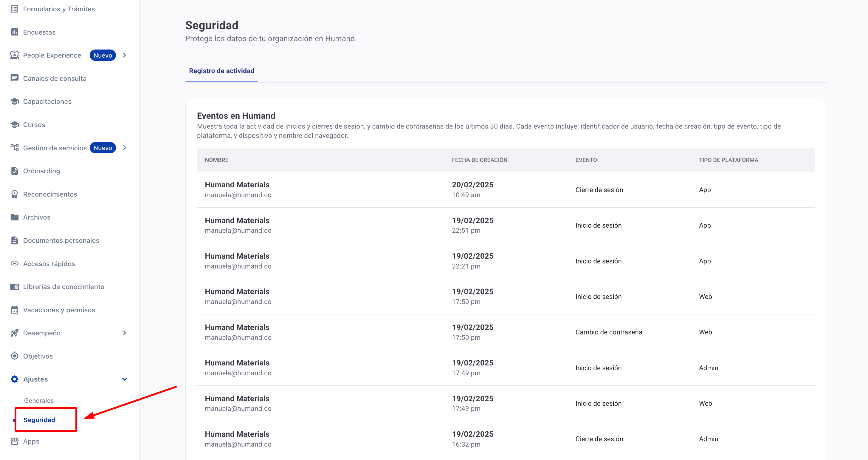Collapse the Ajustes section chevron
Viewport: 868px width, 460px height.
[125, 379]
